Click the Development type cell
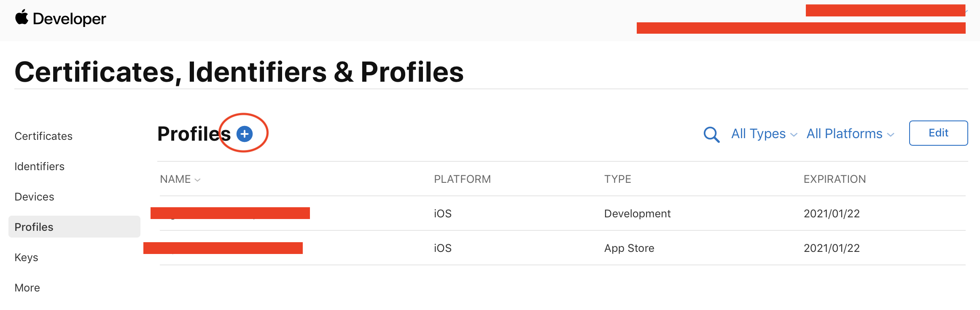The image size is (980, 310). click(x=637, y=214)
